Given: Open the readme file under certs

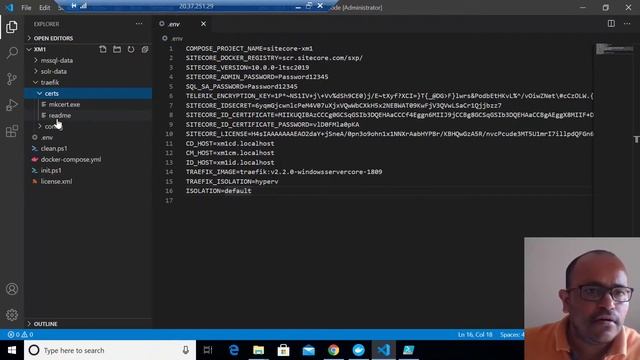Looking at the screenshot, I should [x=60, y=115].
